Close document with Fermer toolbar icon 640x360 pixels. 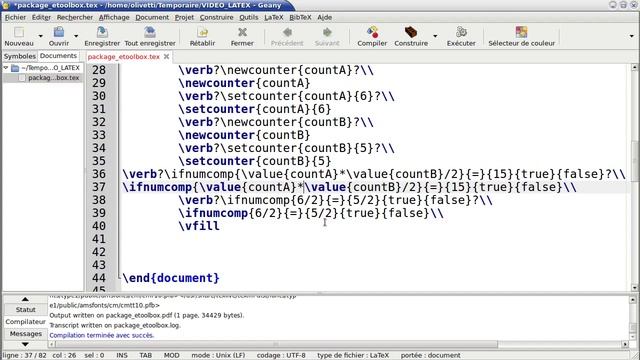point(242,32)
